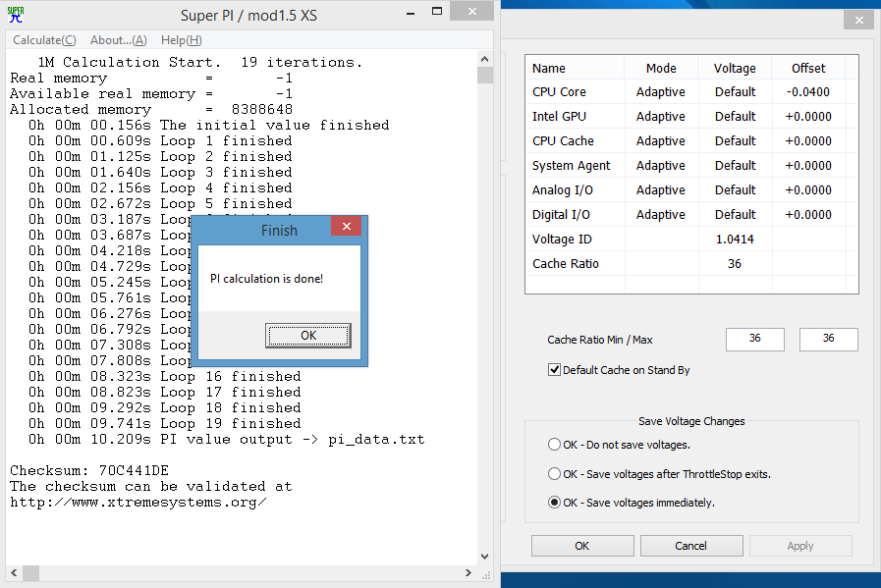The image size is (881, 588).
Task: Click the Allocated memory 8388648 line
Action: coord(151,110)
